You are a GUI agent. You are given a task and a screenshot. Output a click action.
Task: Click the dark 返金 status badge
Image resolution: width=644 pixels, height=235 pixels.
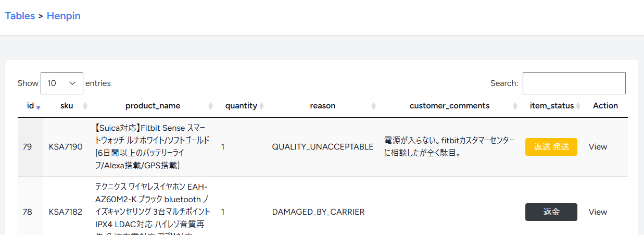551,212
